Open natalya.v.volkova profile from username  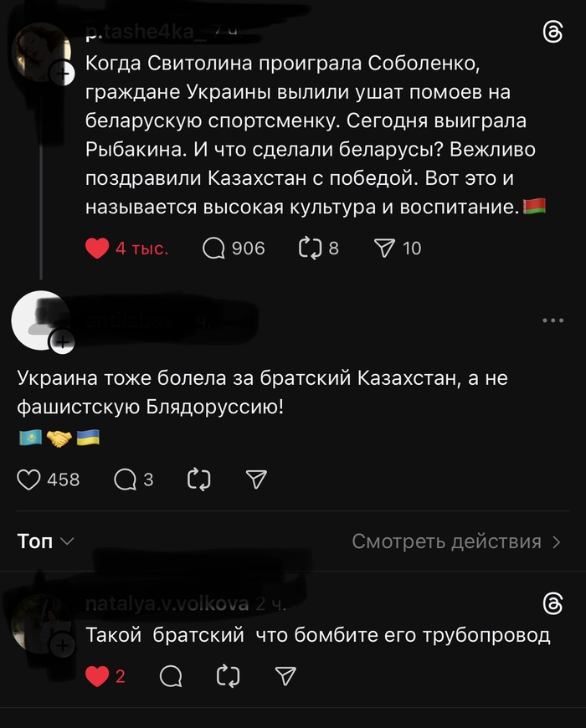[x=167, y=604]
